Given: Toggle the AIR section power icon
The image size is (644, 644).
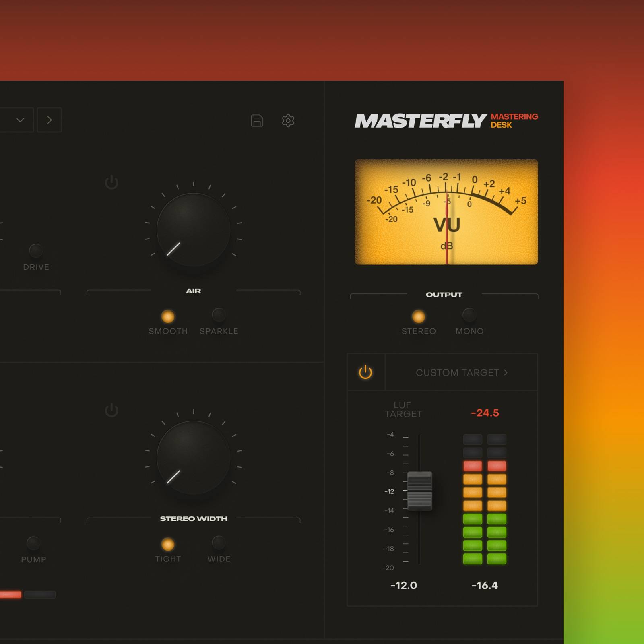Looking at the screenshot, I should coord(111,182).
